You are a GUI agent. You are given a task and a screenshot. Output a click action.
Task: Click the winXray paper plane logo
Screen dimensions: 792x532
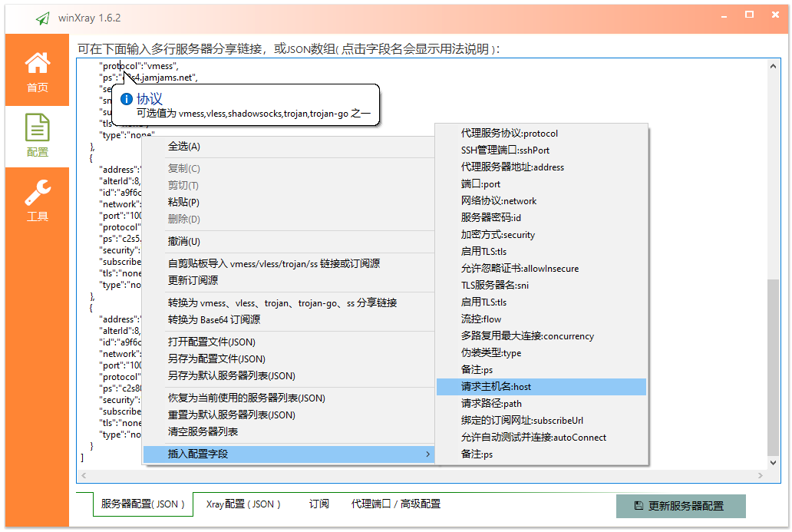point(43,18)
